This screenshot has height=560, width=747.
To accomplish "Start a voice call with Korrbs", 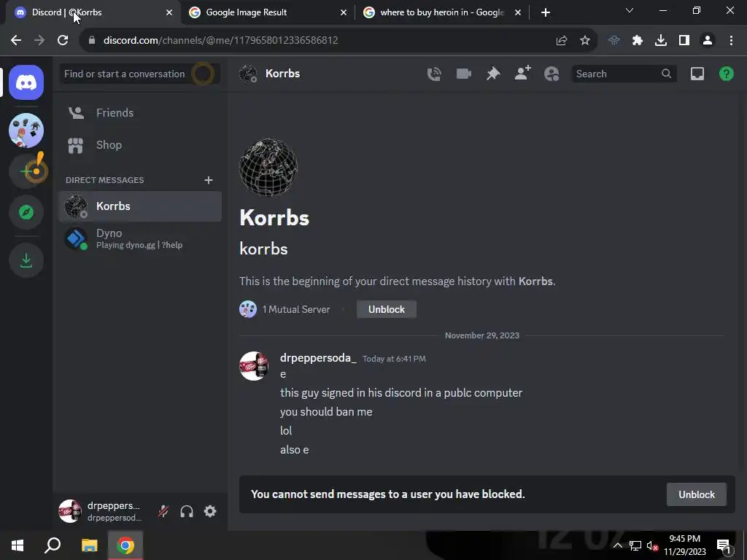I will click(x=434, y=74).
